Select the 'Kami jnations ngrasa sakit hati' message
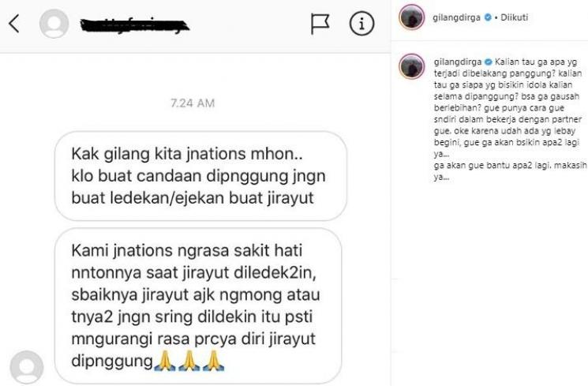The image size is (588, 386). [x=198, y=305]
